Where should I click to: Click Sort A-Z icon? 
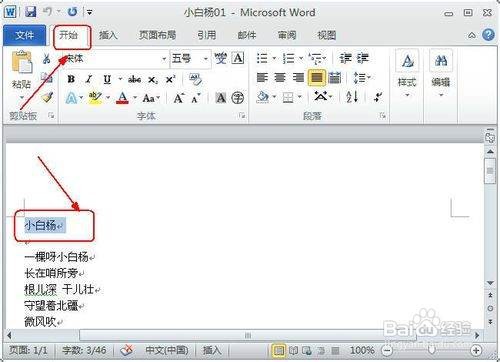pos(352,97)
